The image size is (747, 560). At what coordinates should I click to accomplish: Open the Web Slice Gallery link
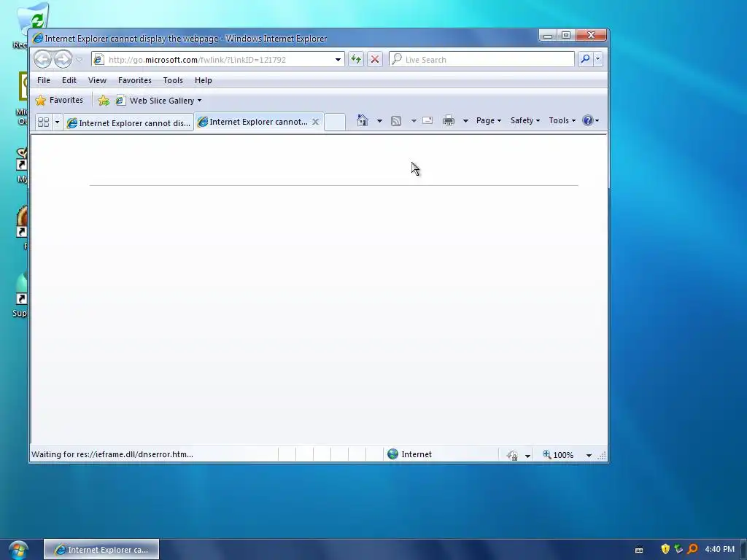(159, 101)
